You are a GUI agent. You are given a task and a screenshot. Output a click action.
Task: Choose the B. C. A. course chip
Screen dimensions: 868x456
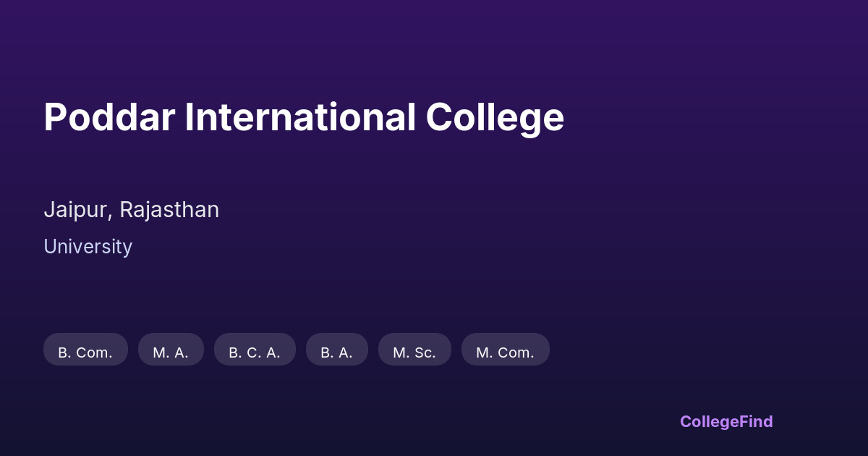coord(255,352)
